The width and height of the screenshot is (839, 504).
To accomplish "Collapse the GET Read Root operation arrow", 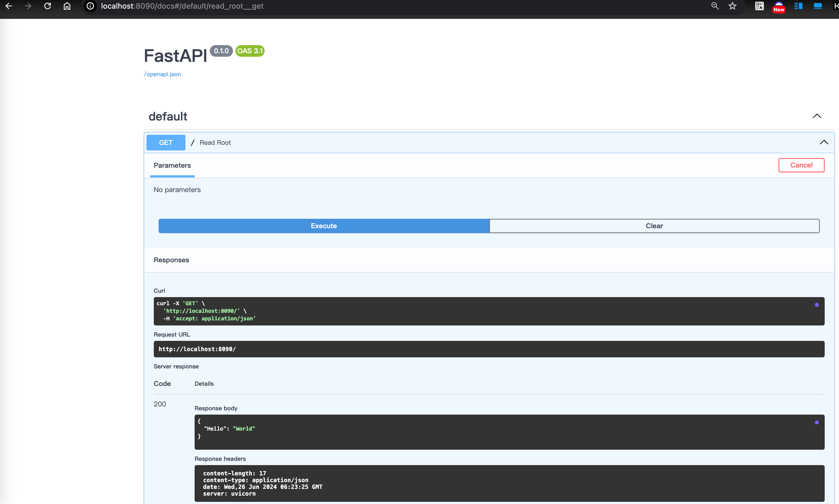I will point(824,142).
